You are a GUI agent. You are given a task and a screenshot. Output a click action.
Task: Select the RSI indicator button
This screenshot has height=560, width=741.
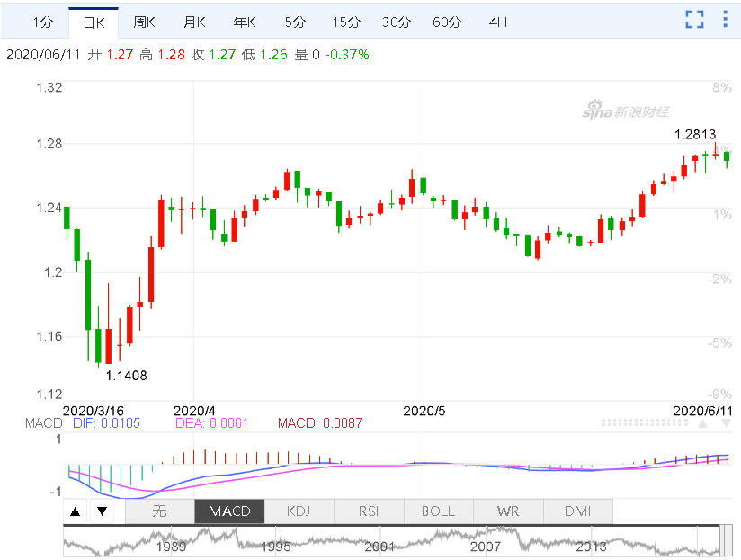point(369,511)
